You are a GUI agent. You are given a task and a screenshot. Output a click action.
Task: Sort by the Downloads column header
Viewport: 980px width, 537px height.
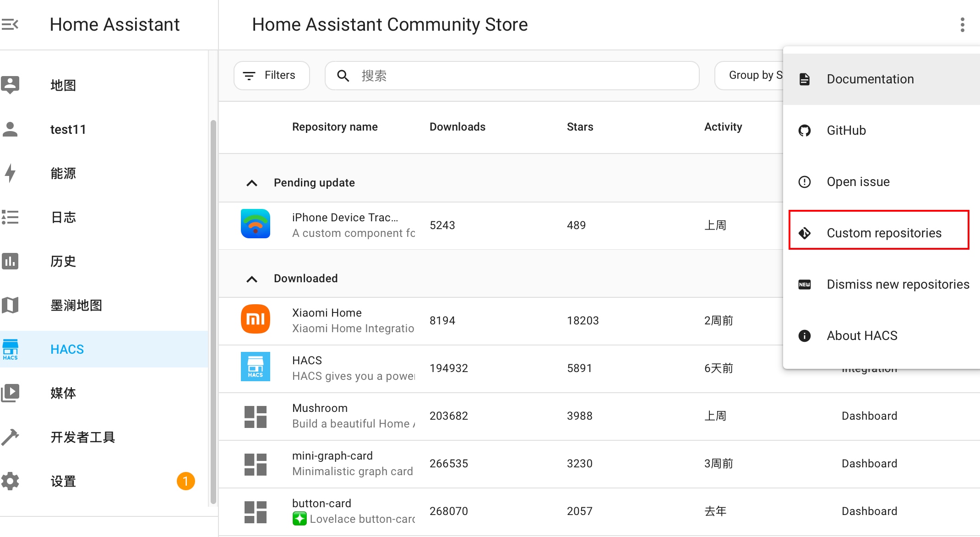(x=457, y=127)
